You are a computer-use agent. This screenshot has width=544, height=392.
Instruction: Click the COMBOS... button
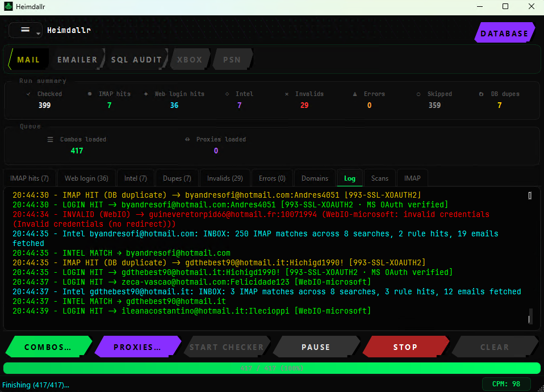tap(48, 347)
